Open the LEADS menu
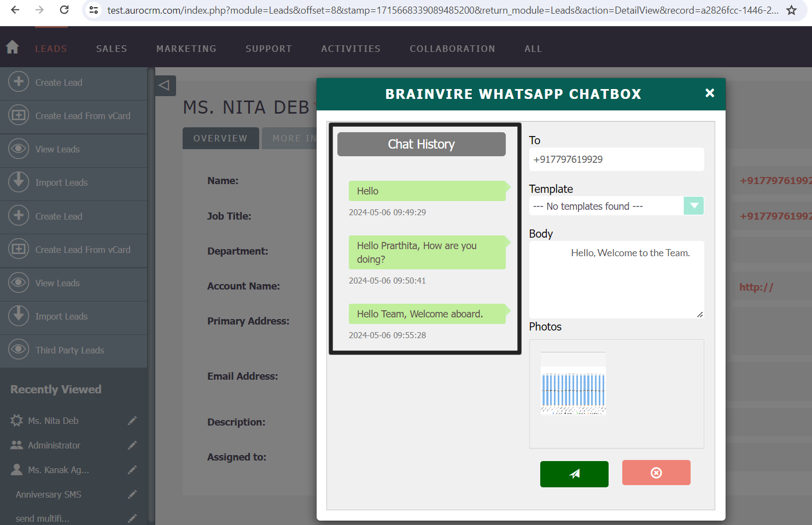This screenshot has height=525, width=812. [x=51, y=49]
